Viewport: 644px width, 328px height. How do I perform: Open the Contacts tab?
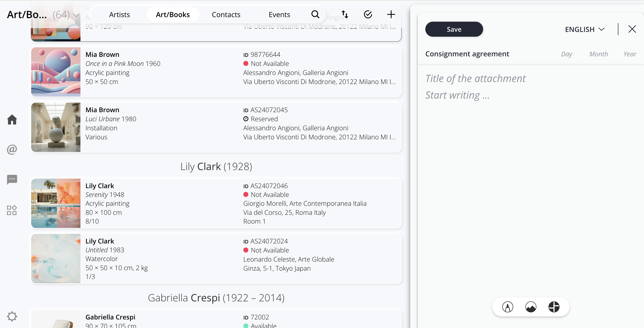226,15
